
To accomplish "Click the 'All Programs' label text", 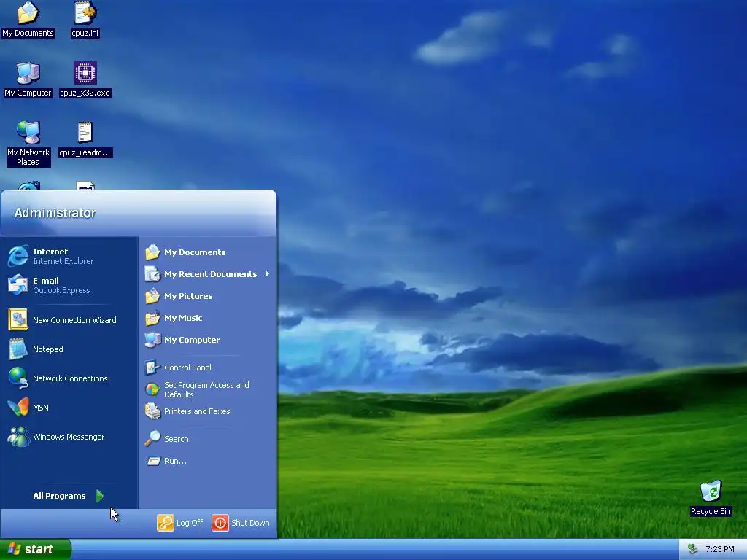I will pos(59,496).
